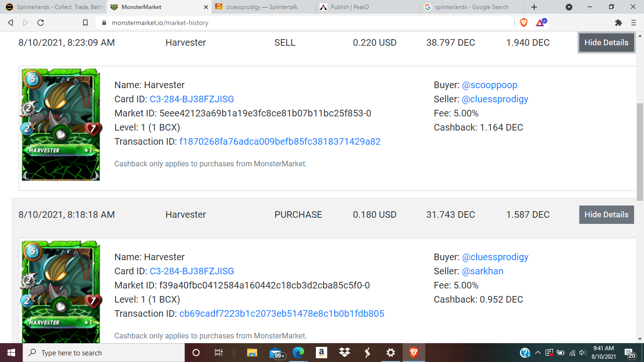Open transaction ID cb69cadf7223 link

282,313
